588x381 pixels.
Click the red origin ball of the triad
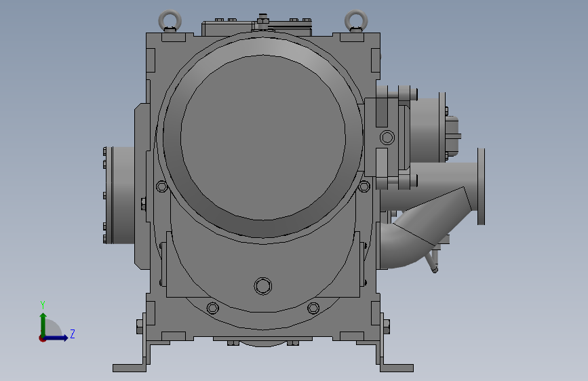42,338
